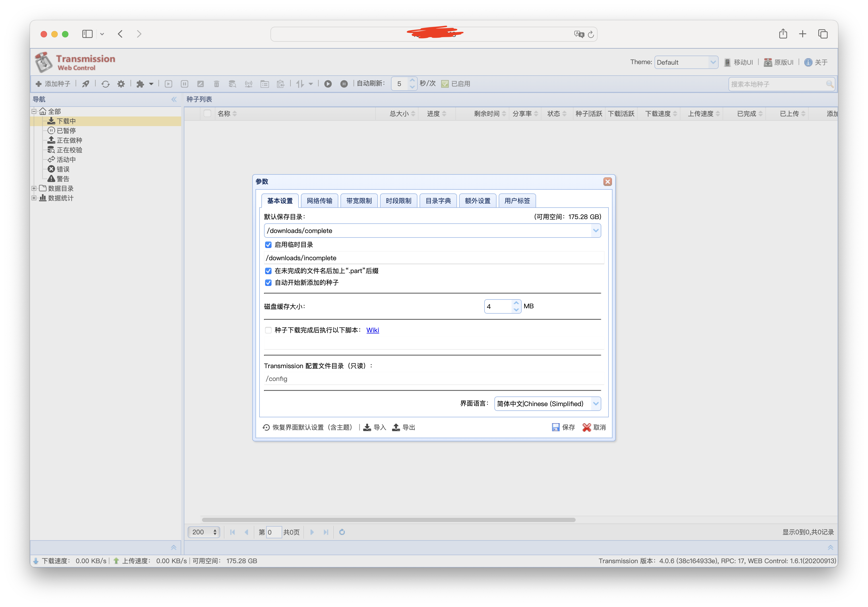Click the folder-list change directory icon

coord(265,84)
